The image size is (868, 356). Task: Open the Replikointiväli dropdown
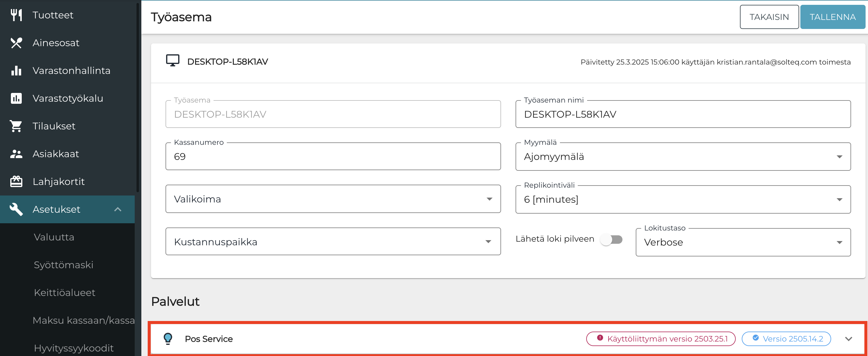pos(683,199)
